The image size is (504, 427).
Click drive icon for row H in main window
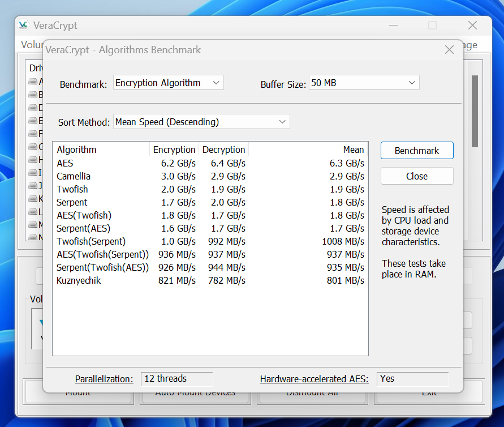33,159
